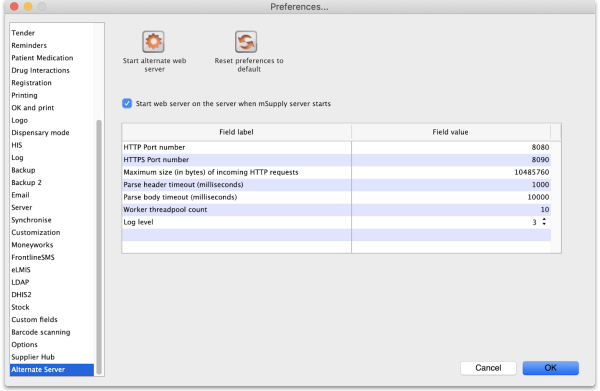Viewport: 600px width, 391px height.
Task: Click the Cancel button
Action: (x=488, y=368)
